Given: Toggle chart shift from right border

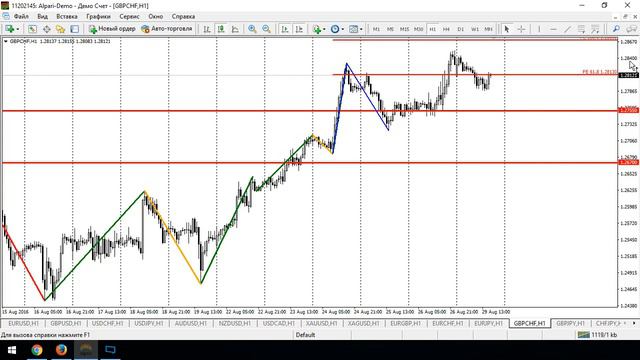Looking at the screenshot, I should pos(299,29).
